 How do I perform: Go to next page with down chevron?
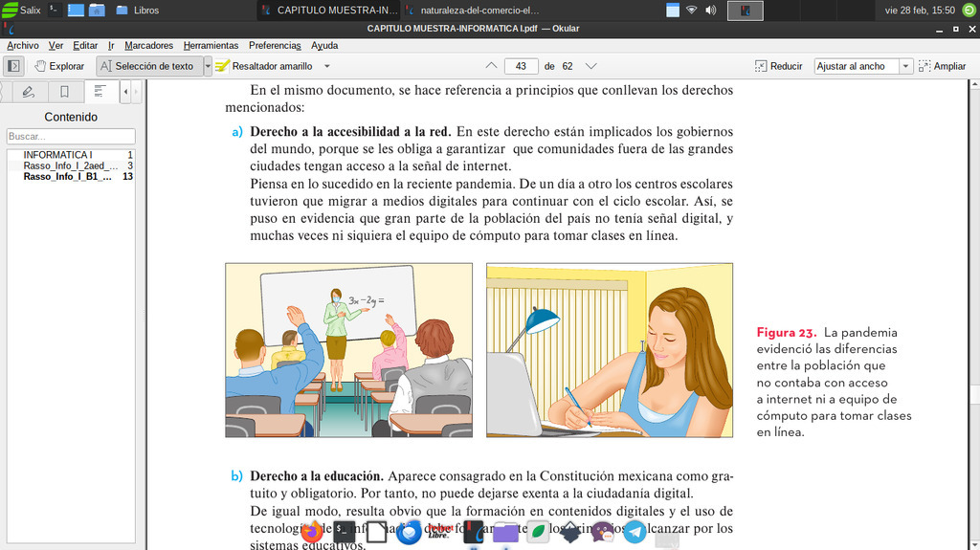tap(590, 66)
